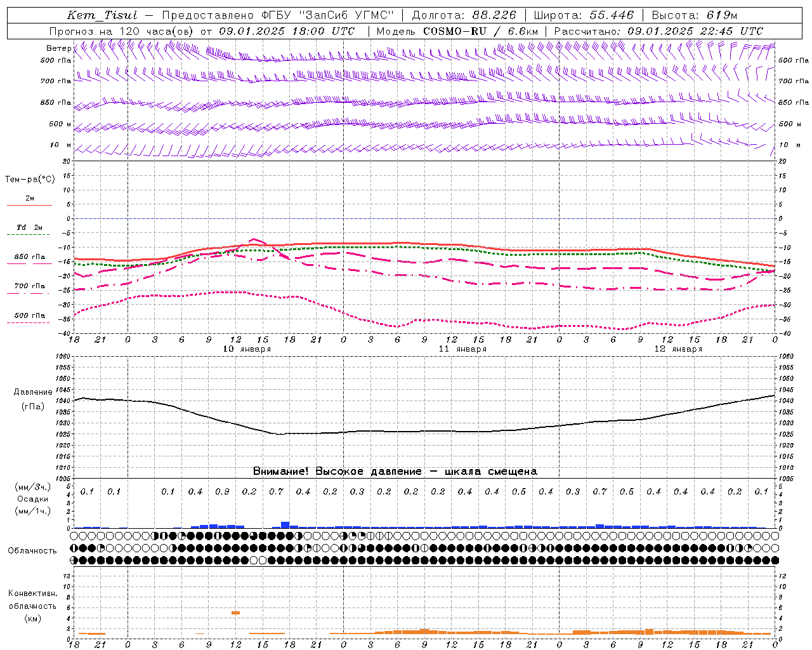Click the Облачность panel label

[x=32, y=551]
